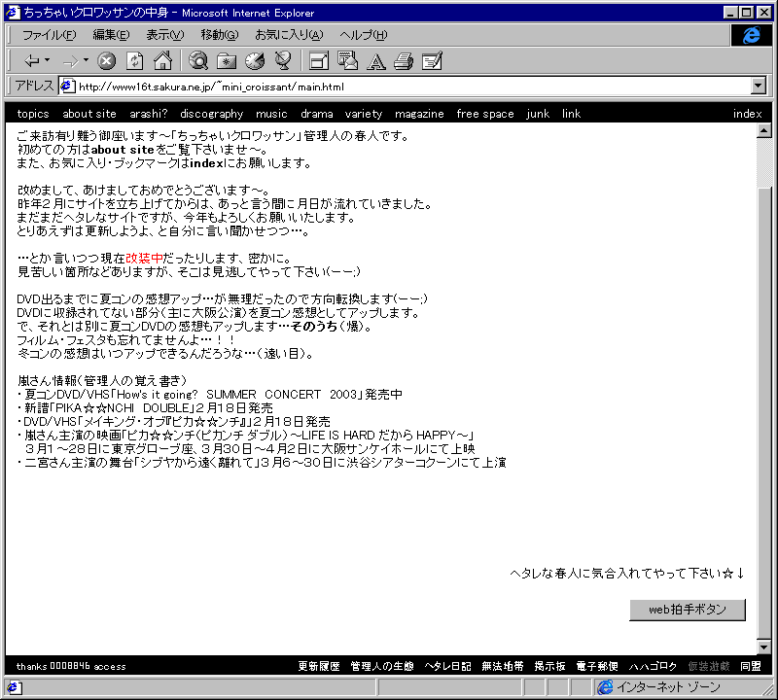The height and width of the screenshot is (700, 778).
Task: Open the ファイル menu
Action: click(50, 35)
